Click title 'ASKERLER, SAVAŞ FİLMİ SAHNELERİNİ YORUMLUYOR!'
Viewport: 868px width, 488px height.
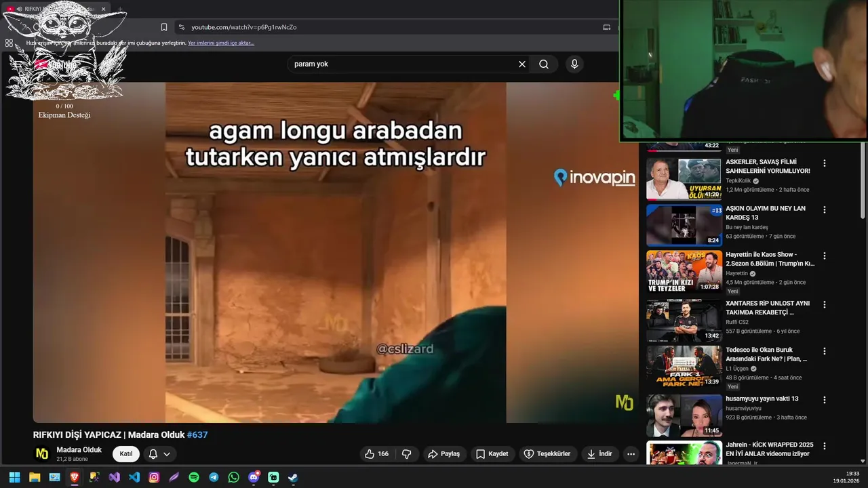tap(768, 166)
